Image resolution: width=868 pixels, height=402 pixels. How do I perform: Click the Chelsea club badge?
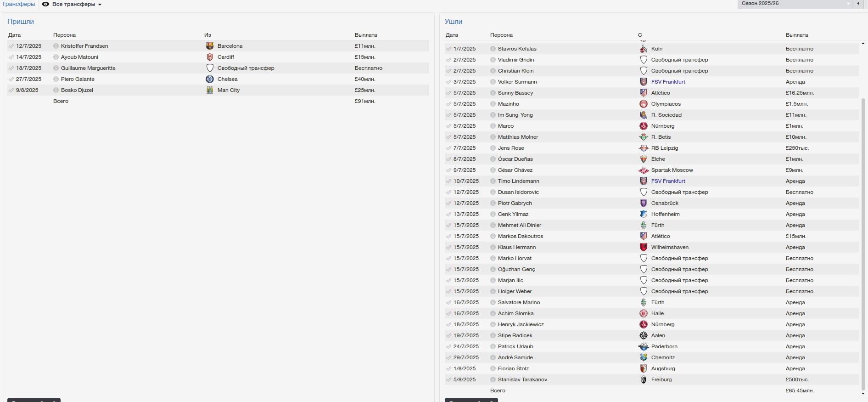[x=210, y=79]
